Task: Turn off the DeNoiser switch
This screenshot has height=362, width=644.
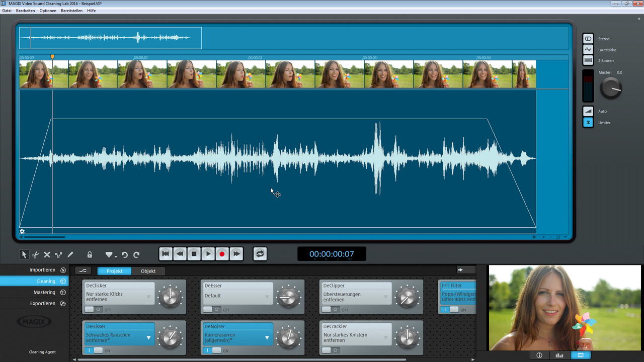Action: pyautogui.click(x=212, y=350)
